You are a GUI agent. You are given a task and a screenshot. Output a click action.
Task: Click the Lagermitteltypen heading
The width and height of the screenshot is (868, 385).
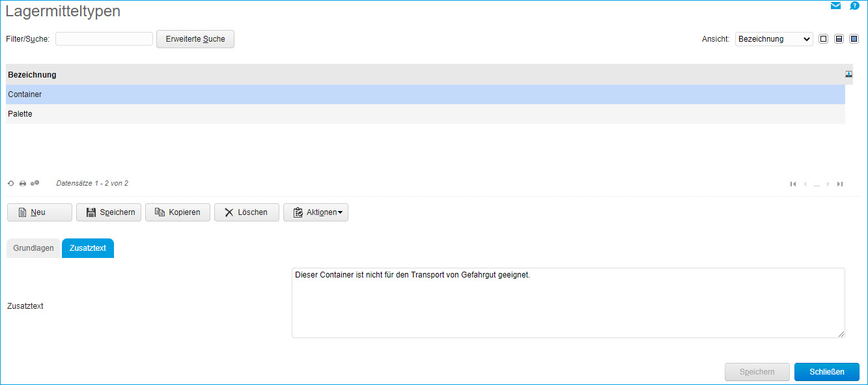(x=63, y=11)
